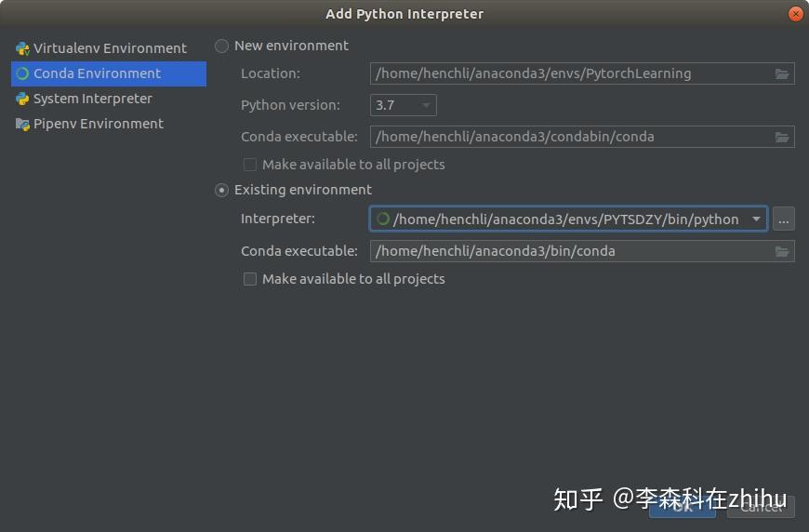Choose the Existing environment radio button

point(222,191)
